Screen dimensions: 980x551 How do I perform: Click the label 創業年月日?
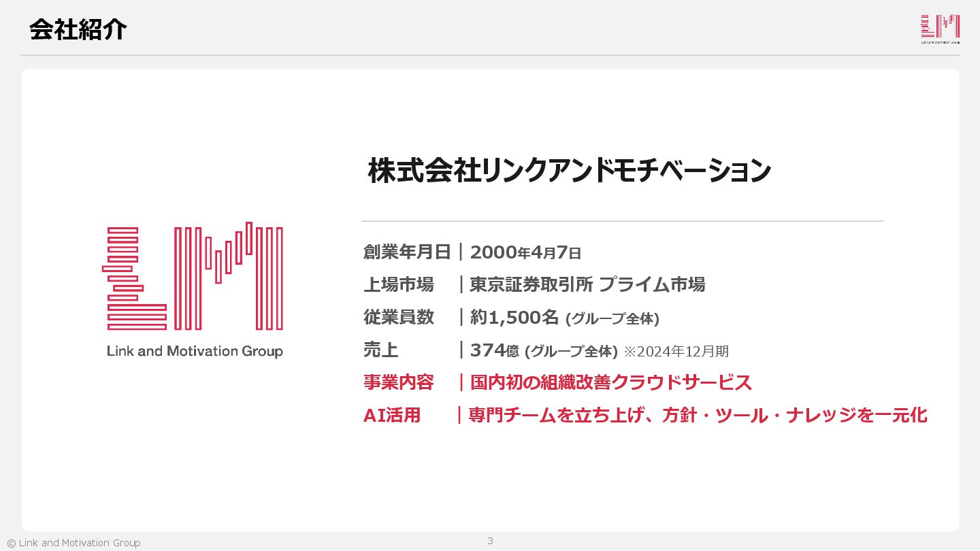pos(407,252)
